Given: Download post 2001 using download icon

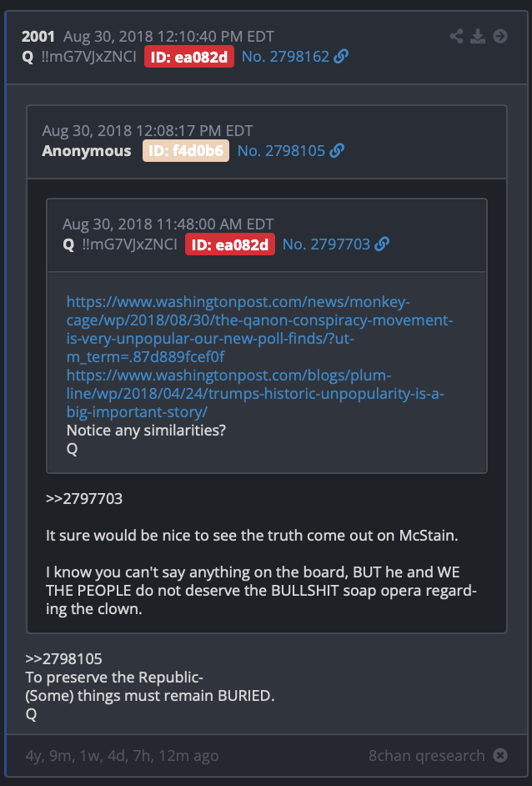Looking at the screenshot, I should [478, 36].
